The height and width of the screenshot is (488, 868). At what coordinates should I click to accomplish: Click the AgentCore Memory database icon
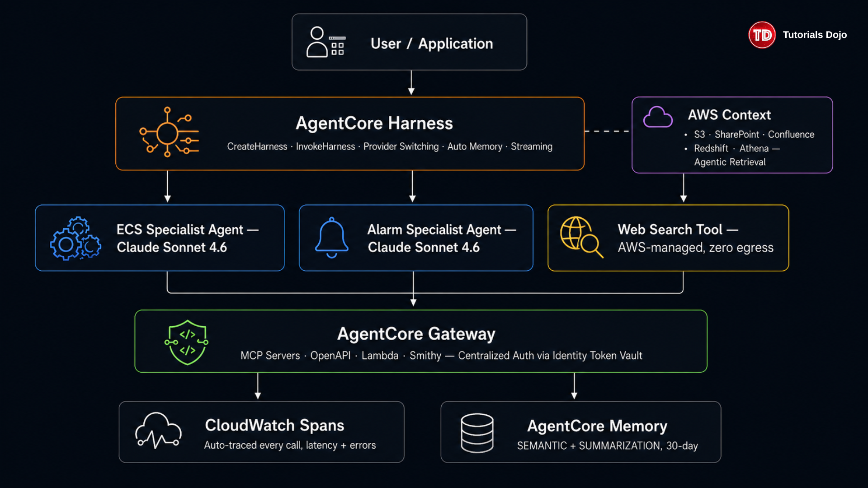coord(477,433)
